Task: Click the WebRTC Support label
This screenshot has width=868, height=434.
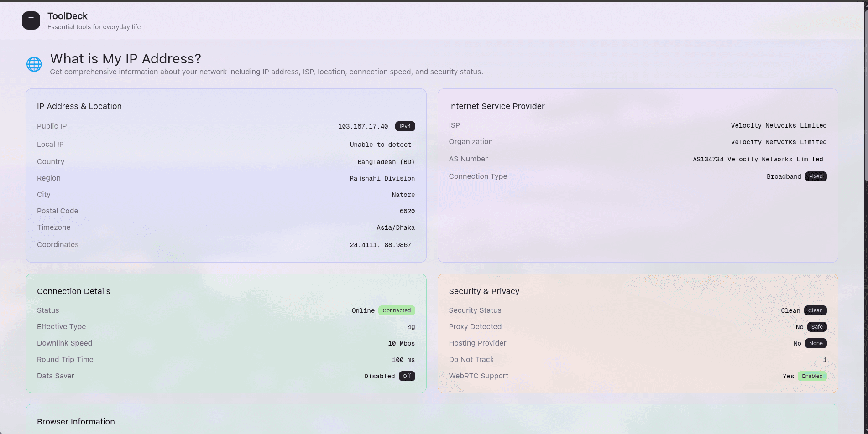Action: (478, 376)
